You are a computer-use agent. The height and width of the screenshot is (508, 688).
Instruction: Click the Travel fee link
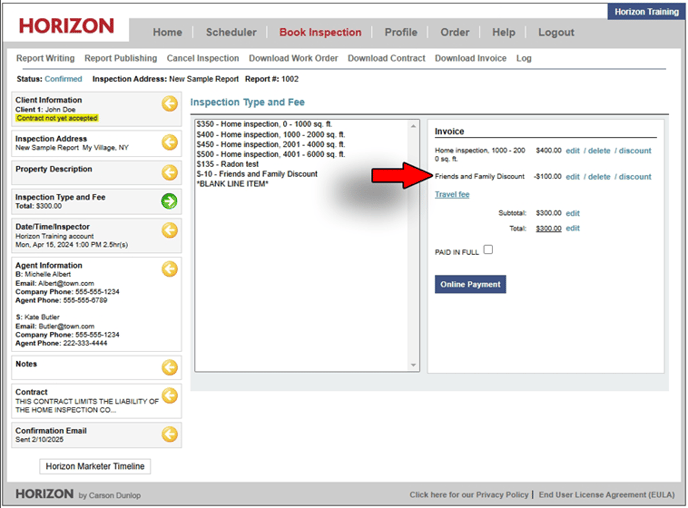[452, 195]
